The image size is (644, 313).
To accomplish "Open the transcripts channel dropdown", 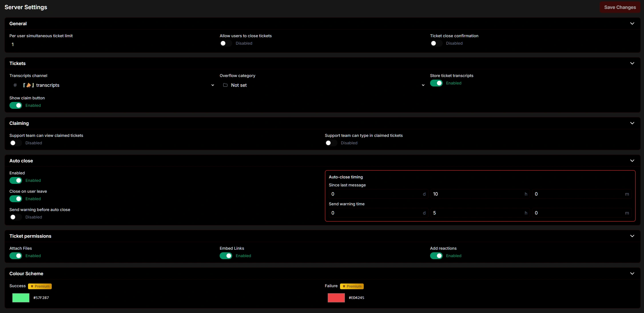I will (x=212, y=85).
